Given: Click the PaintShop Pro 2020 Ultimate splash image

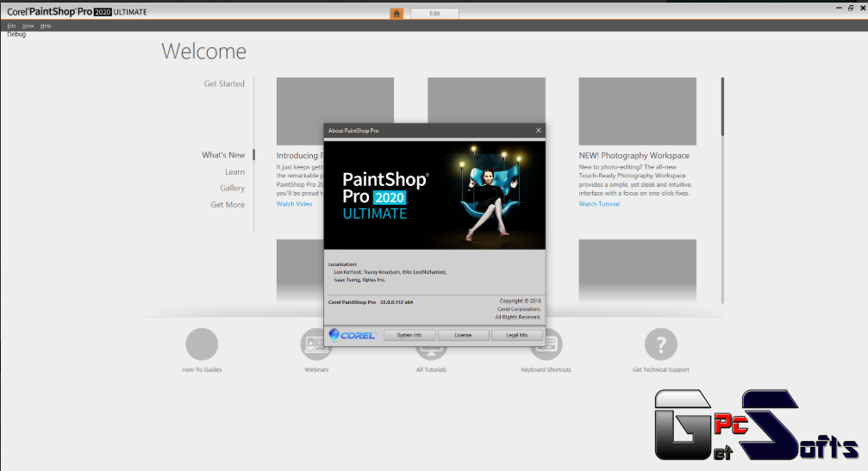Looking at the screenshot, I should 434,195.
